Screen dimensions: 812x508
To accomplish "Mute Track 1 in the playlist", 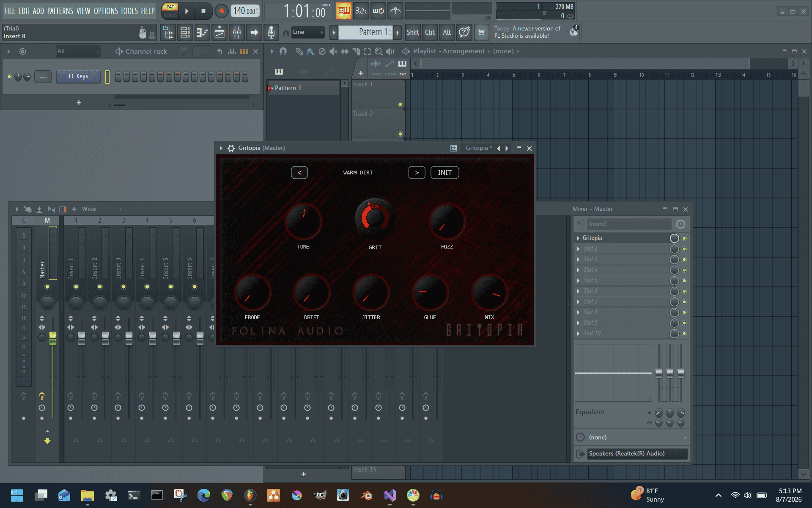I will 400,104.
